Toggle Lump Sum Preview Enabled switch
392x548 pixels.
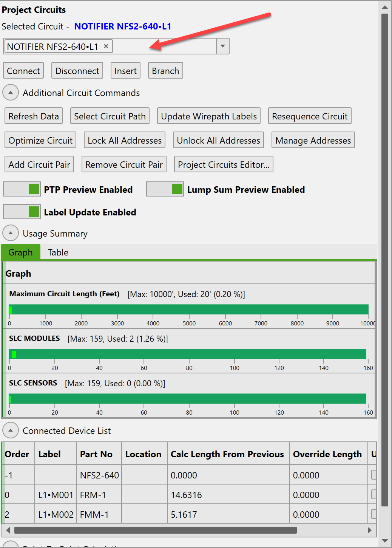(x=165, y=189)
